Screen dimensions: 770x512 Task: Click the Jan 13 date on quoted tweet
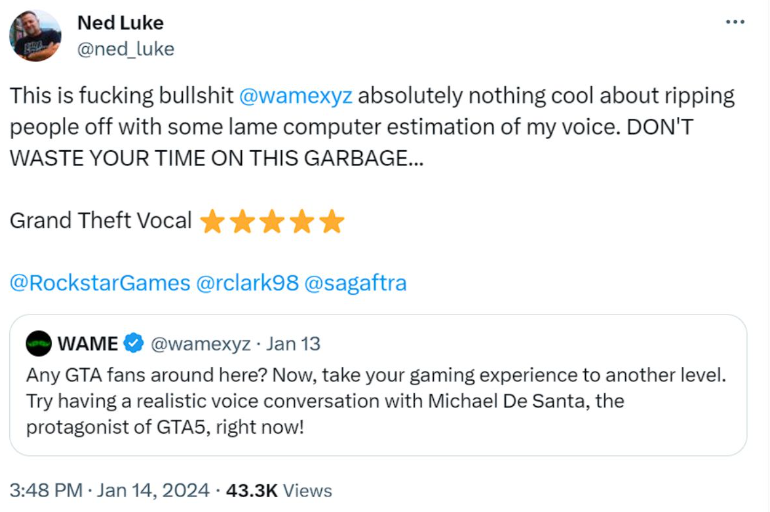[x=294, y=344]
